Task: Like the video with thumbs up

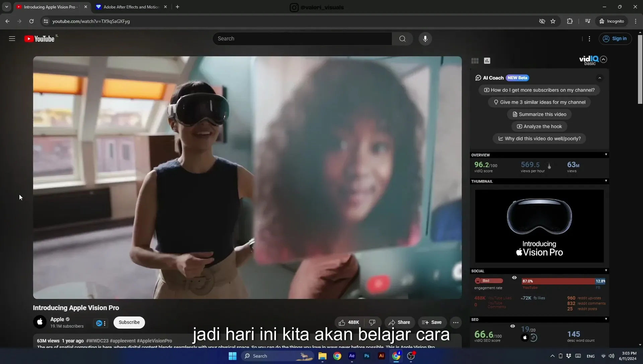Action: (349, 323)
